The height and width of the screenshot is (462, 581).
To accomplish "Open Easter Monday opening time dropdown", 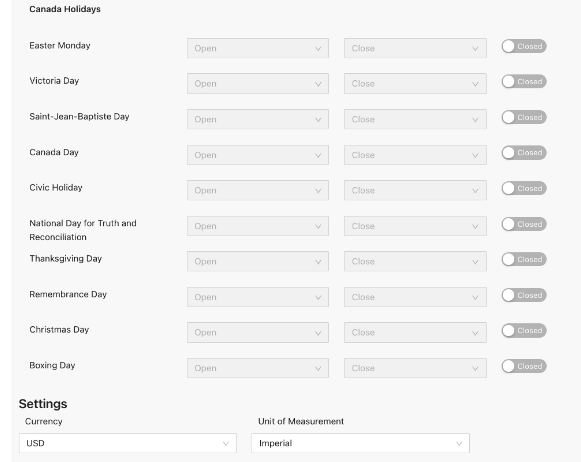I will pyautogui.click(x=258, y=48).
